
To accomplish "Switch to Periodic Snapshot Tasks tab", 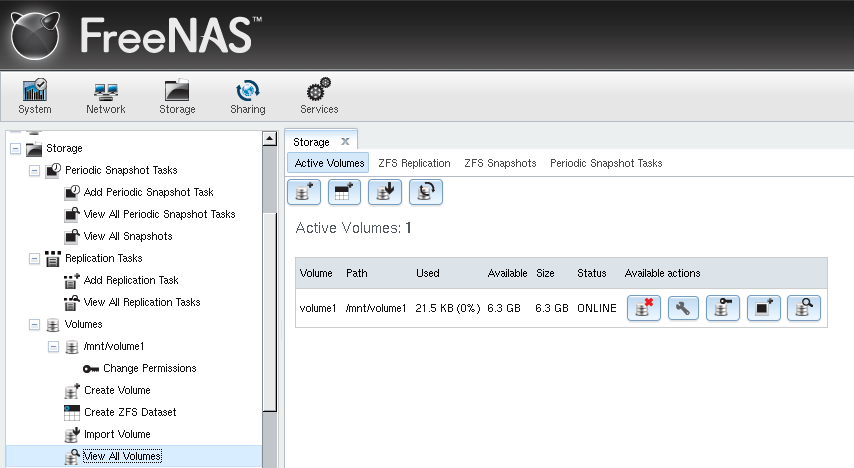I will [606, 163].
